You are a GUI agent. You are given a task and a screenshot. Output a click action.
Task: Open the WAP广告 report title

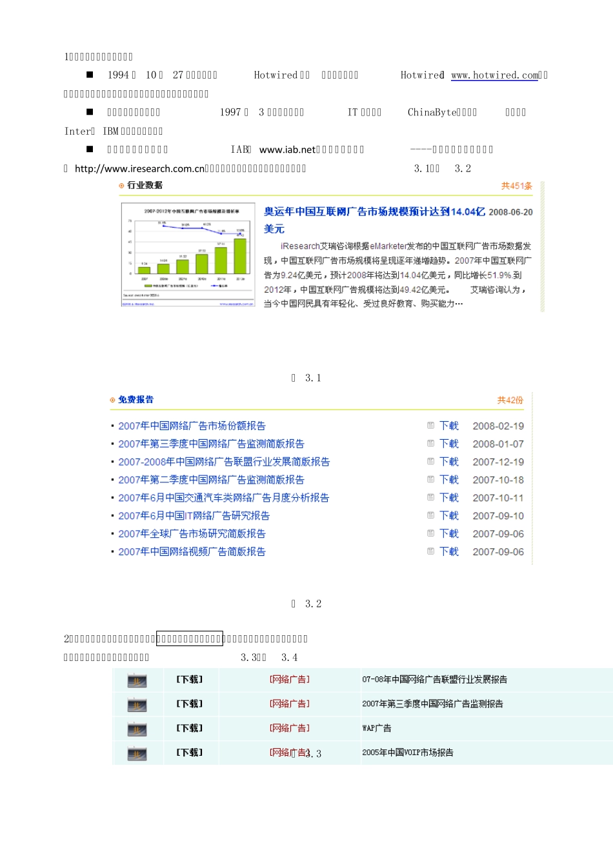tap(377, 729)
